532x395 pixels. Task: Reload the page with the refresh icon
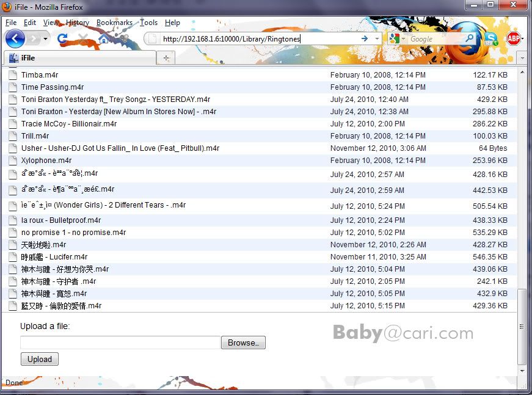(62, 38)
